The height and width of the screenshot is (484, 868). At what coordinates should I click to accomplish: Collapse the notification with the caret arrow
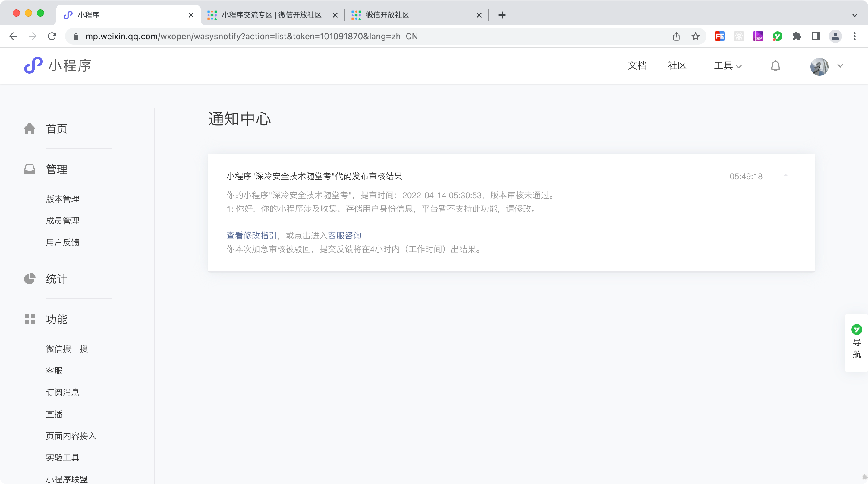click(x=785, y=176)
